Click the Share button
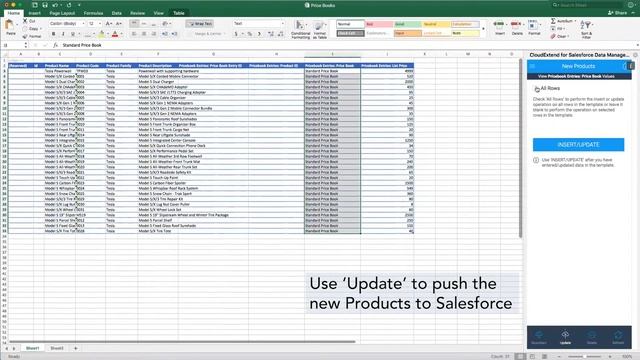This screenshot has width=640, height=360. click(618, 13)
